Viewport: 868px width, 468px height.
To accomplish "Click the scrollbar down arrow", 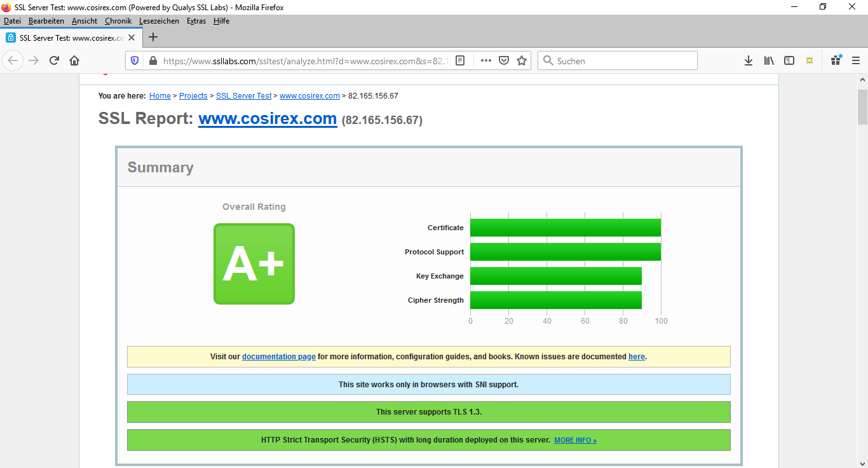I will point(862,462).
